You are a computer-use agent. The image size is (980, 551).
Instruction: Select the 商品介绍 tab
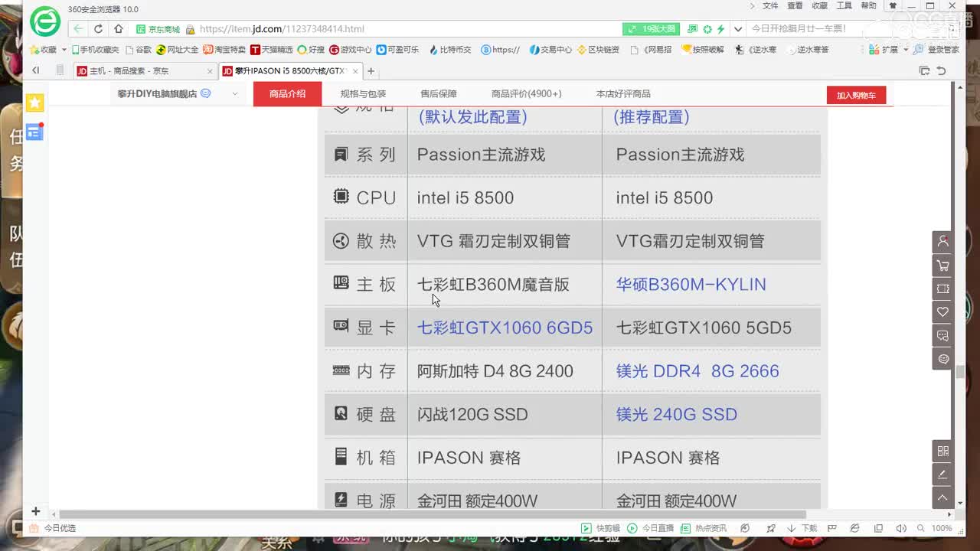click(287, 94)
